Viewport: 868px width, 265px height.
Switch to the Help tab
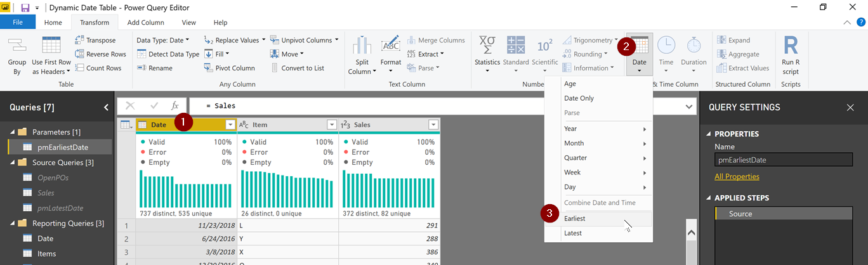220,22
